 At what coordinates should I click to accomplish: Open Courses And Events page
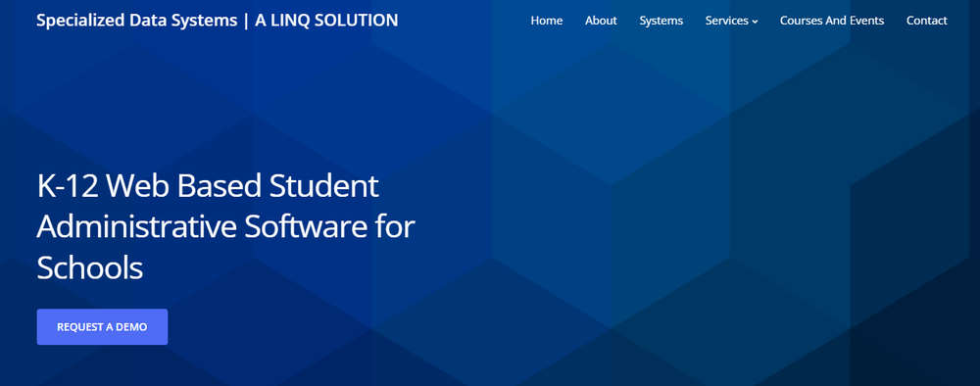[x=832, y=21]
